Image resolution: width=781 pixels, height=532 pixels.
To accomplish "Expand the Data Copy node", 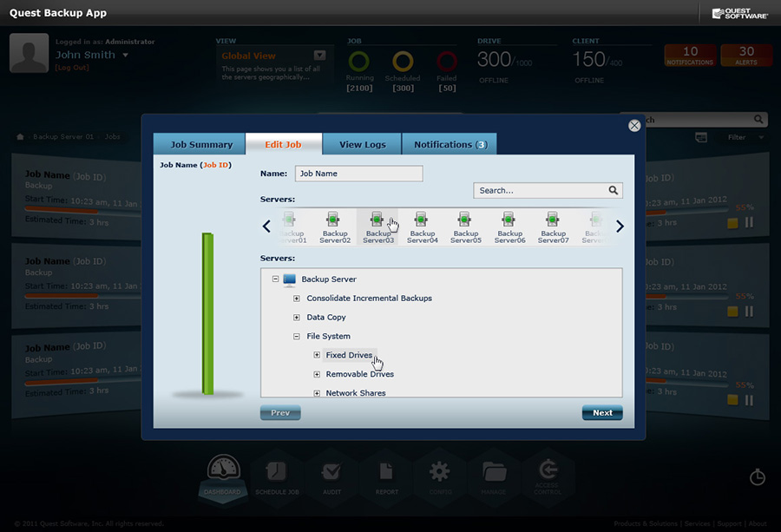I will coord(297,318).
